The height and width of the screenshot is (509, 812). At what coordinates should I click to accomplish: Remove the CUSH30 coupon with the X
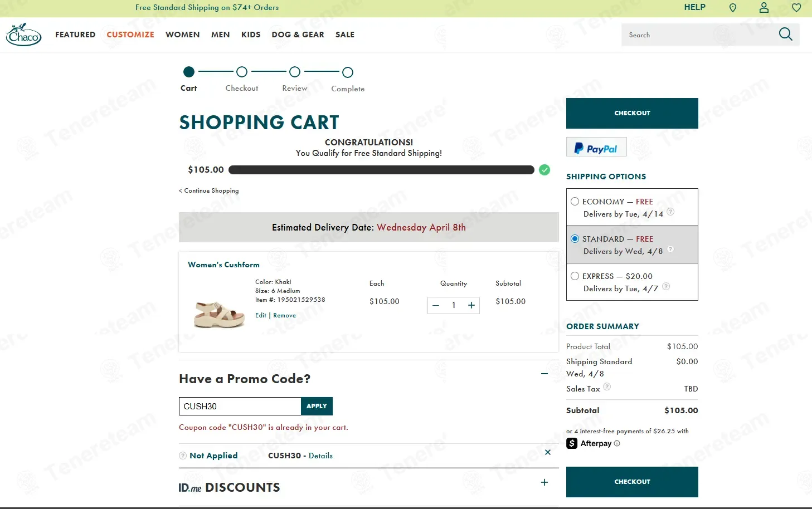tap(548, 452)
